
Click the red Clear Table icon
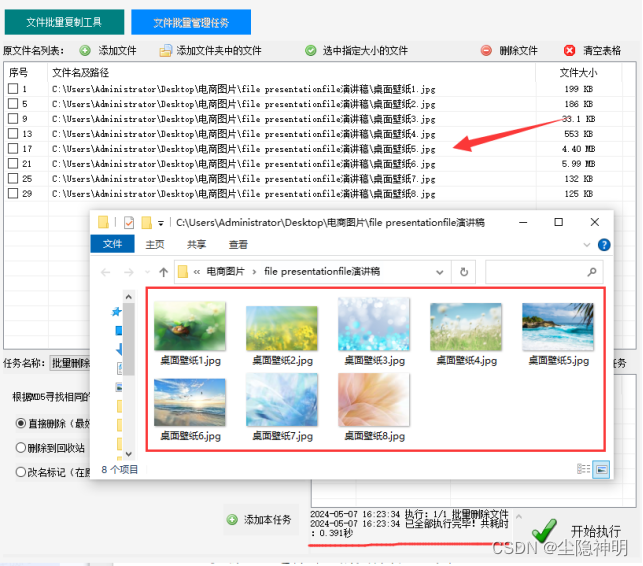pos(569,50)
